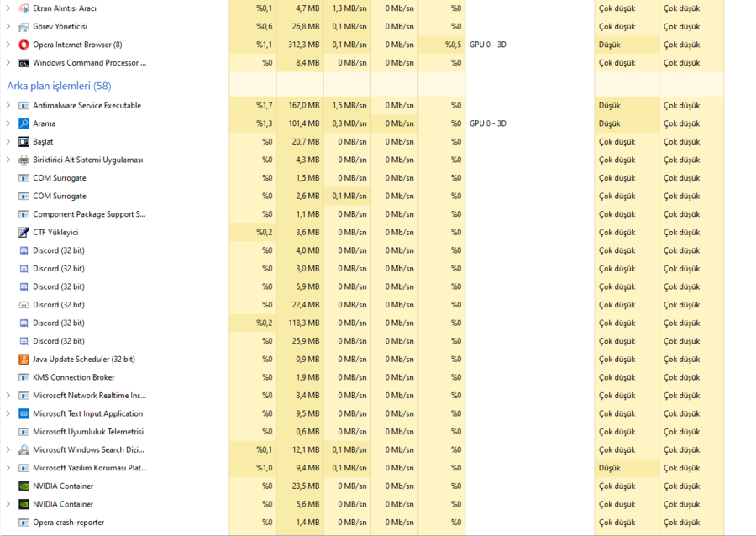Click the "26,8 MB" memory value for Görev Yöneticisi
Viewport: 756px width, 536px height.
[x=306, y=27]
